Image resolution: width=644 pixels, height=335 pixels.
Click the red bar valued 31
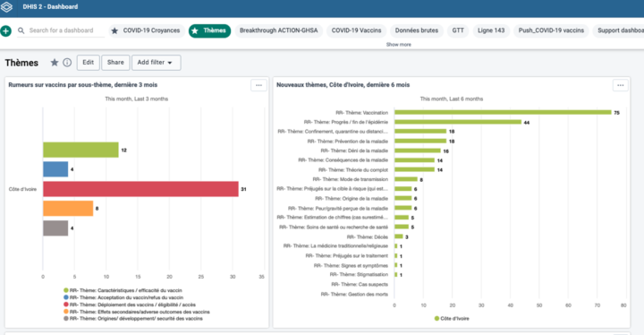pos(140,189)
